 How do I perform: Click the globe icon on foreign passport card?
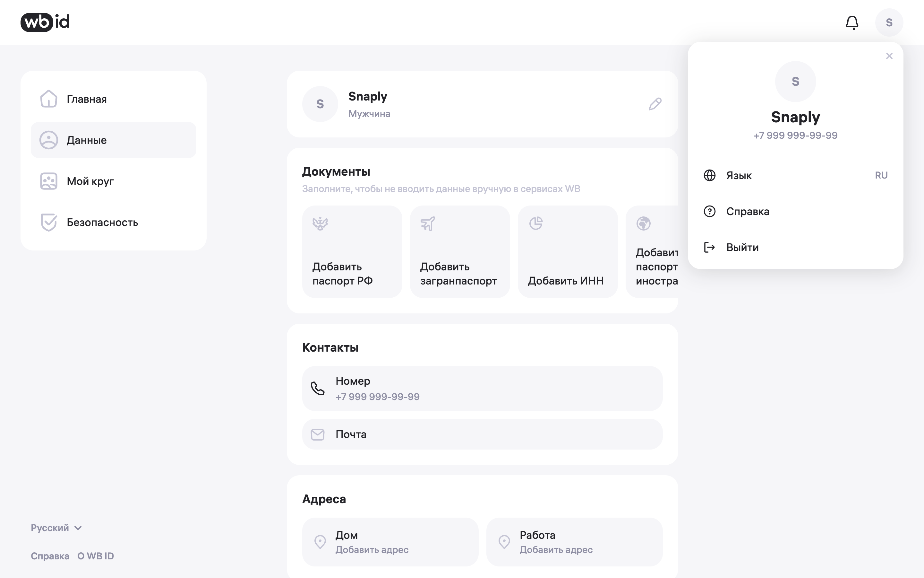pyautogui.click(x=643, y=223)
